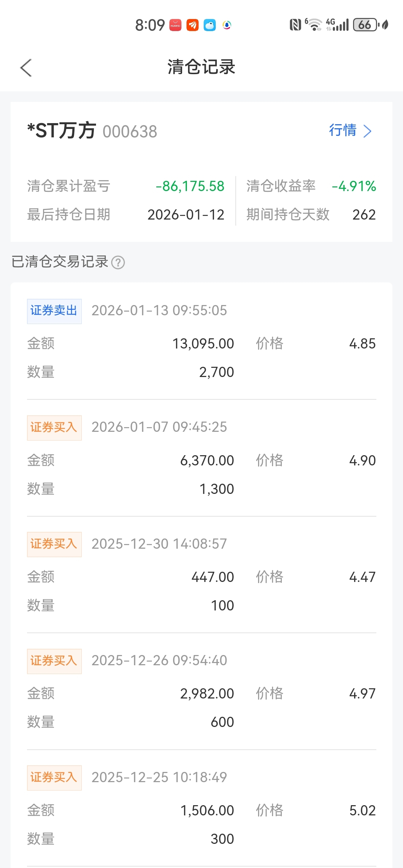Select the 证券买入 tag dated 2026-01-07
Screen dimensions: 403x868
[x=54, y=427]
